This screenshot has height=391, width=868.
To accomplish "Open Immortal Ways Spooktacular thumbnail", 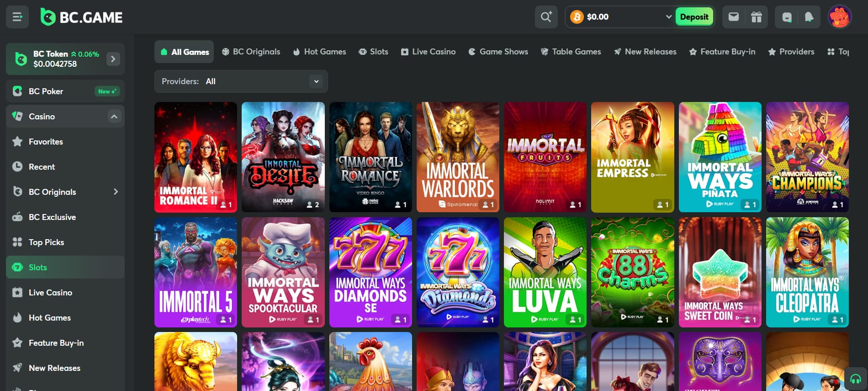I will tap(283, 273).
